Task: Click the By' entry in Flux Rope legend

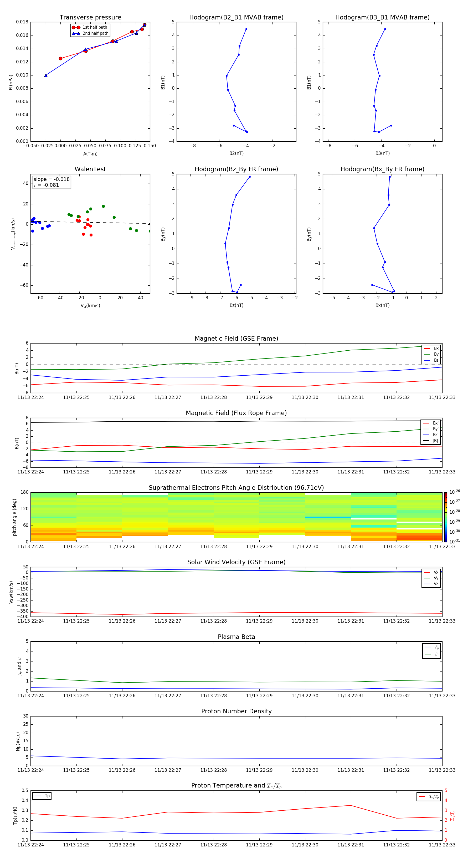Action: click(x=431, y=429)
